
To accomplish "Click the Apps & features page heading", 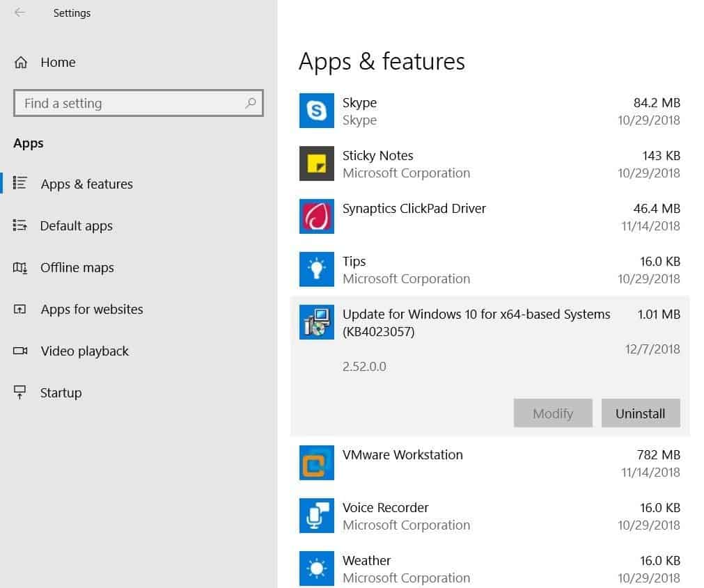I will (382, 61).
